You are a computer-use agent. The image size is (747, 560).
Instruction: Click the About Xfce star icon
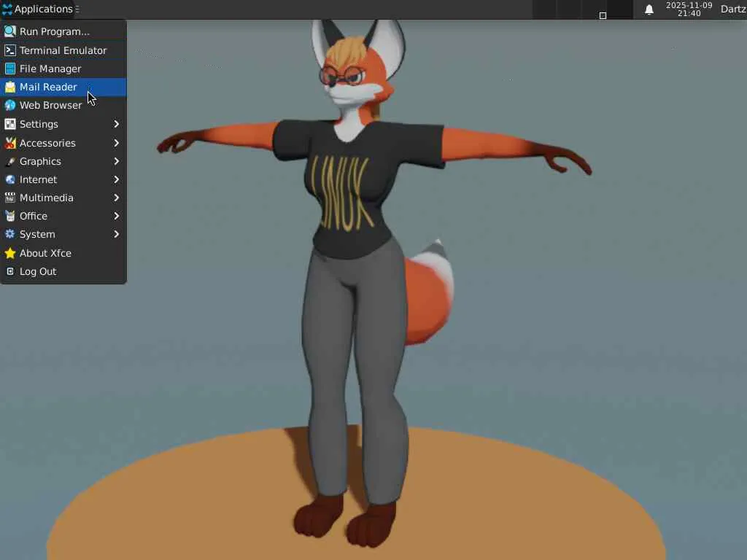pos(10,253)
